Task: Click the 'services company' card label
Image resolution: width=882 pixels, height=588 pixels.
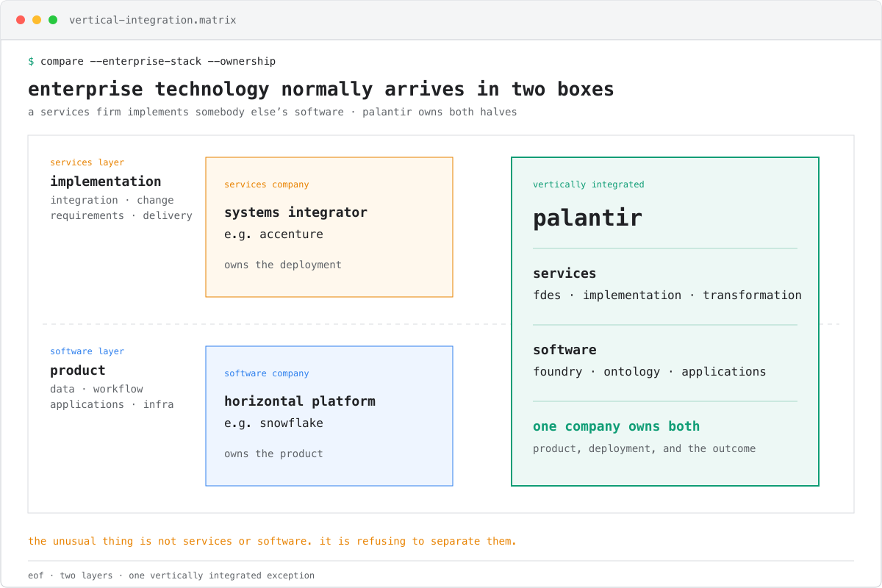Action: [267, 184]
